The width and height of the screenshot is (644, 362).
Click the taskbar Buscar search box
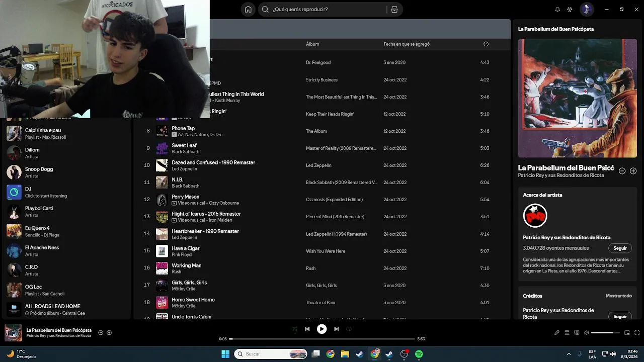pos(271,354)
